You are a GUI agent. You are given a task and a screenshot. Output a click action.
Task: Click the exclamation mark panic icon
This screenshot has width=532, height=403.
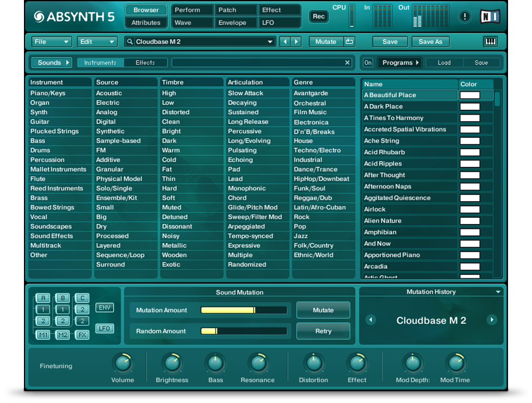[464, 17]
